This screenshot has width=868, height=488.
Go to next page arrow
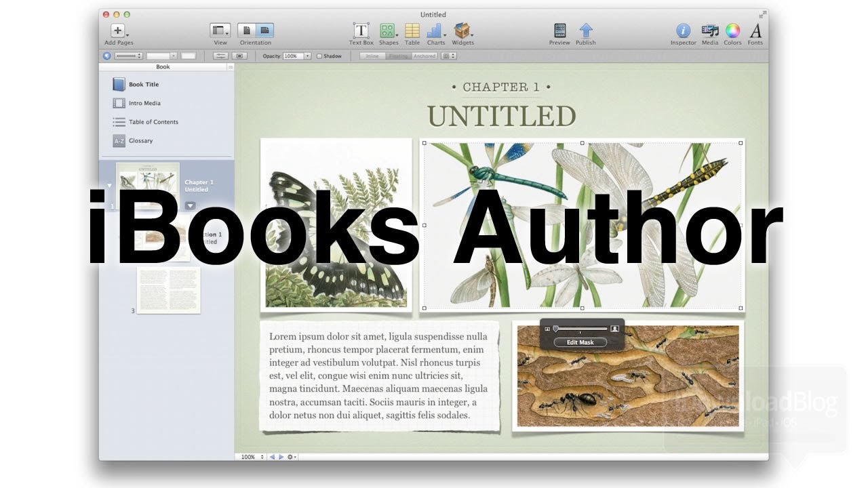click(x=281, y=457)
